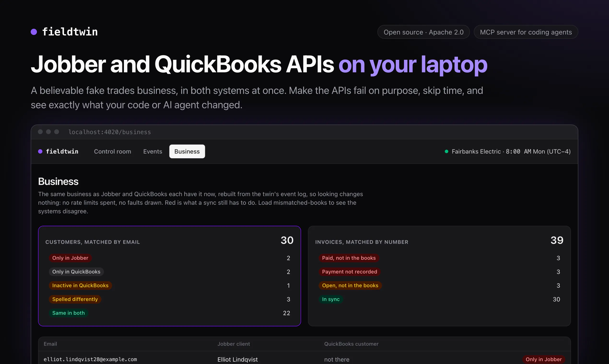Select the Customers, matched by email card
The width and height of the screenshot is (609, 364).
pos(170,276)
